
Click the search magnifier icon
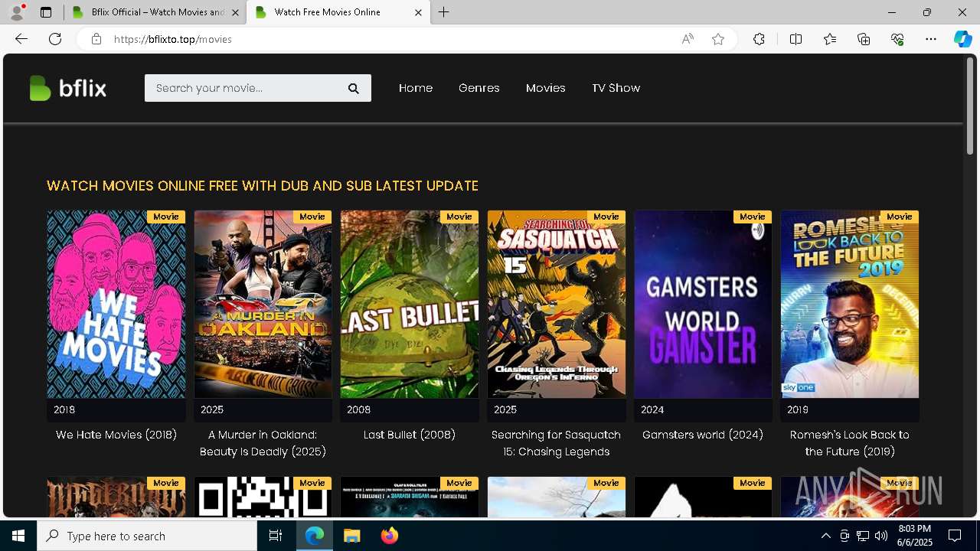(x=354, y=88)
